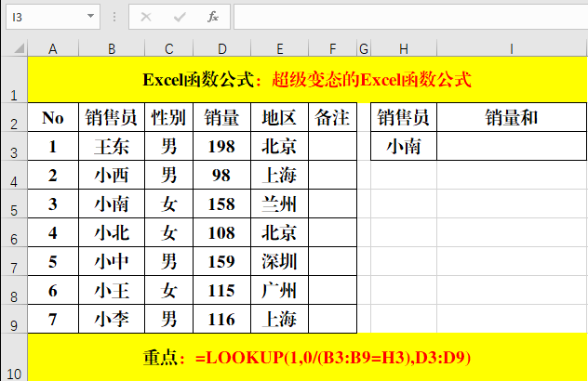This screenshot has width=588, height=381.
Task: Select row 4 header
Action: [x=14, y=175]
